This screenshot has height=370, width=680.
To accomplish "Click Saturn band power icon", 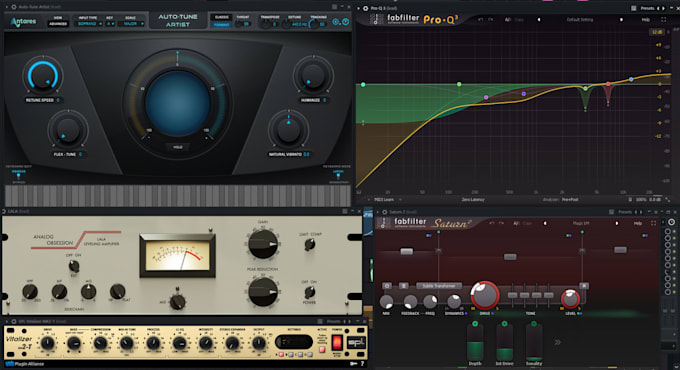I will coord(387,286).
